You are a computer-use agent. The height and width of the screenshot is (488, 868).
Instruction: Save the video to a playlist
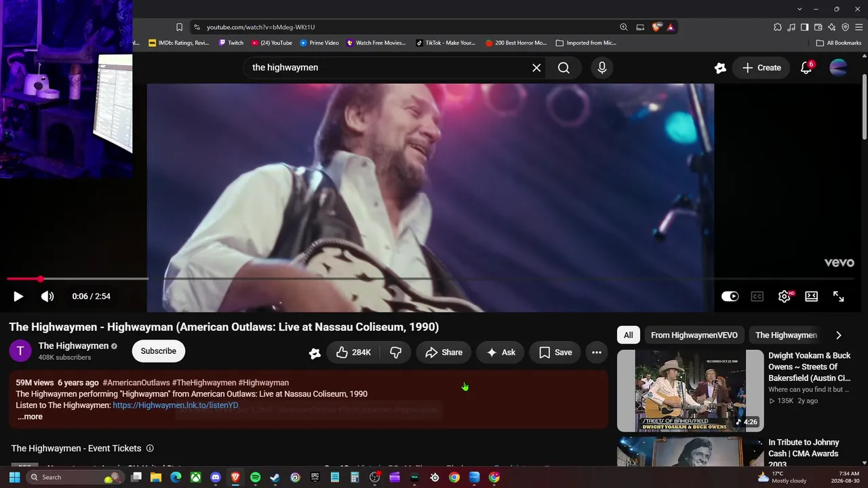click(x=555, y=352)
